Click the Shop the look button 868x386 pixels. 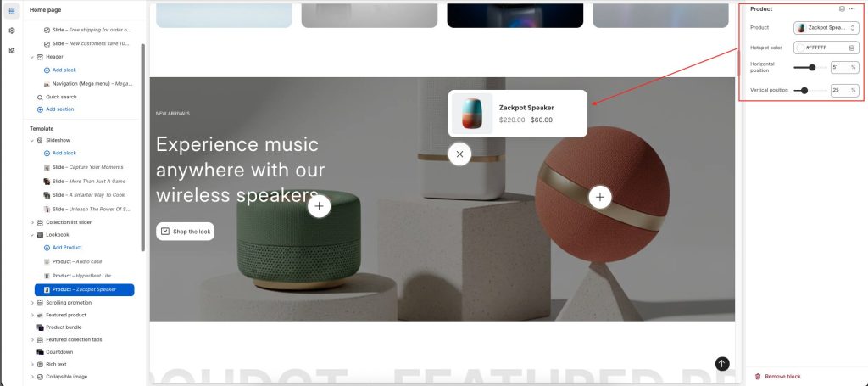pos(186,232)
